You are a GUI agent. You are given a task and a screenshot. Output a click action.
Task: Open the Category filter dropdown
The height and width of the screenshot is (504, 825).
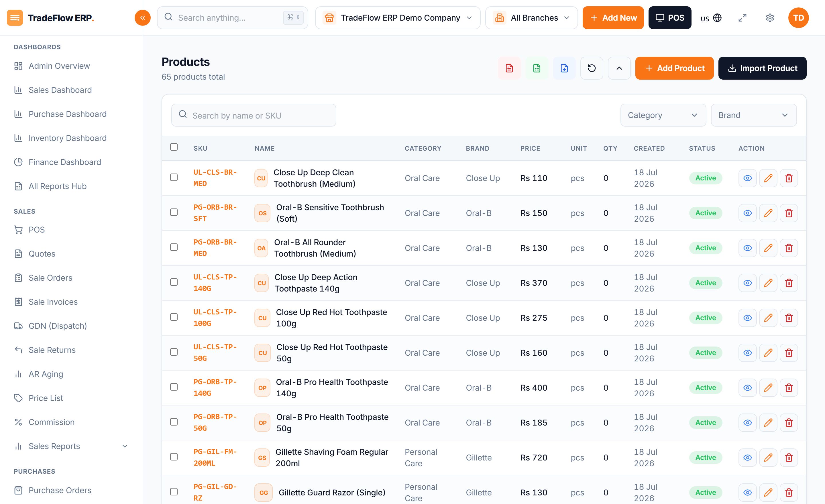pyautogui.click(x=663, y=115)
